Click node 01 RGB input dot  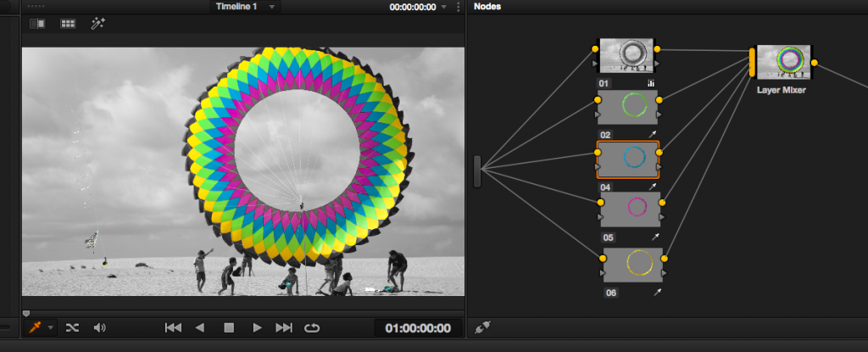point(595,49)
